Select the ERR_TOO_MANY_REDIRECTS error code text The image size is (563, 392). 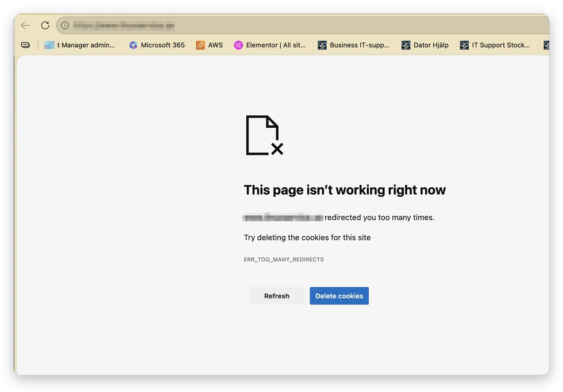(284, 260)
